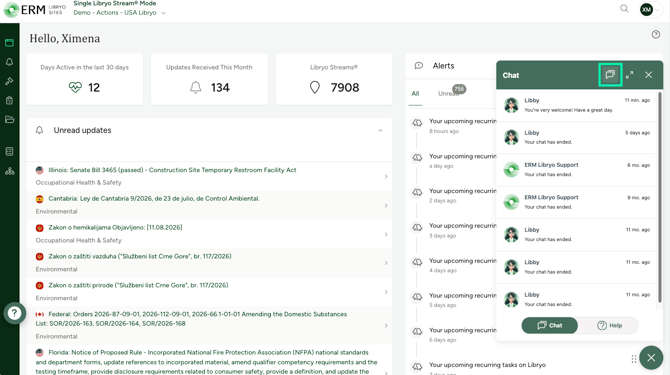Select the All alerts tab
The height and width of the screenshot is (375, 670).
click(415, 94)
